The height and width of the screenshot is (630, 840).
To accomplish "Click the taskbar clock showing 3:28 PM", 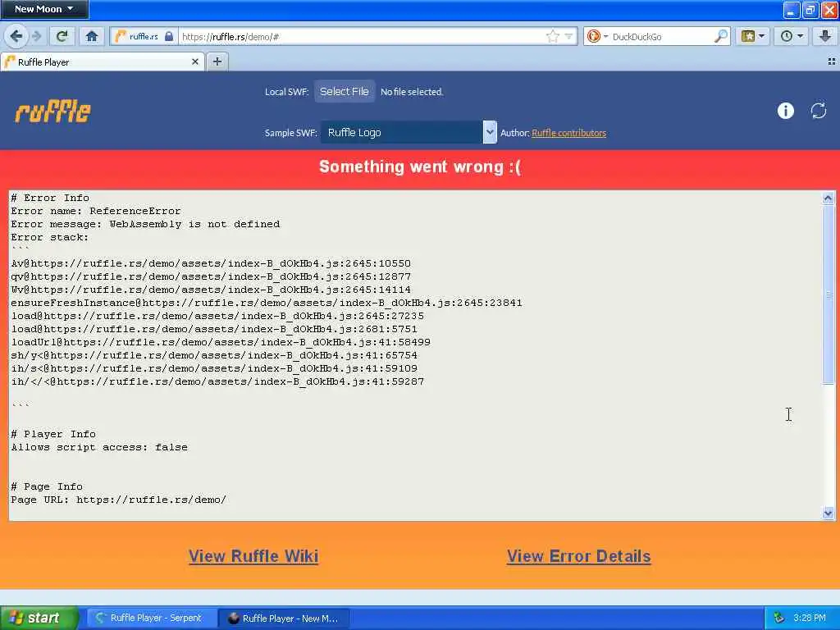I will pyautogui.click(x=810, y=618).
